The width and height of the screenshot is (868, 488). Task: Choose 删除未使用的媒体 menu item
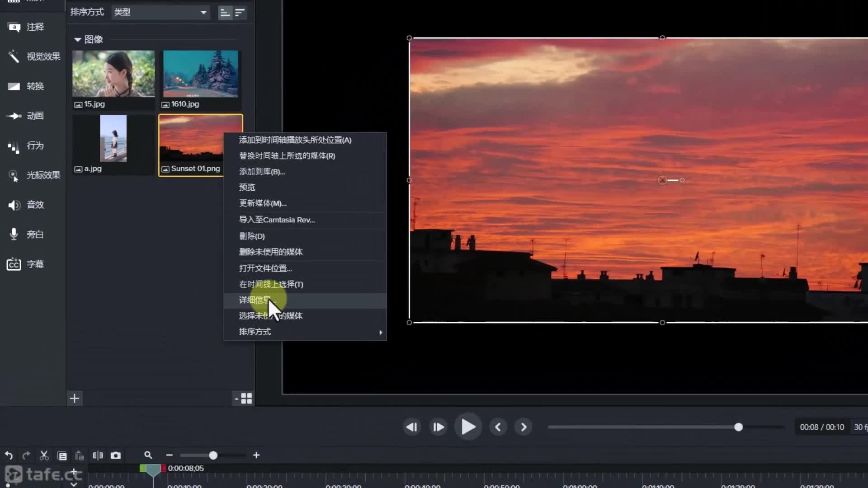[305, 252]
